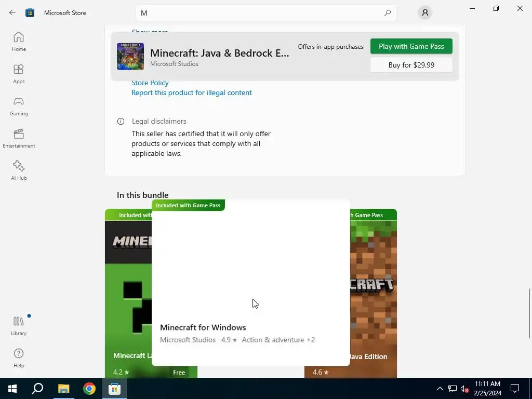Click the Minecraft: Java & Bedrock title

[220, 53]
